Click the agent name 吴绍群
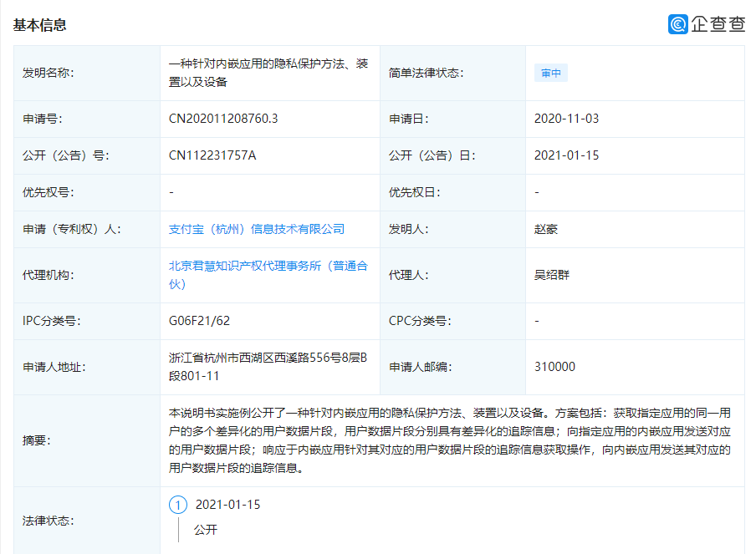The image size is (756, 554). (x=552, y=275)
